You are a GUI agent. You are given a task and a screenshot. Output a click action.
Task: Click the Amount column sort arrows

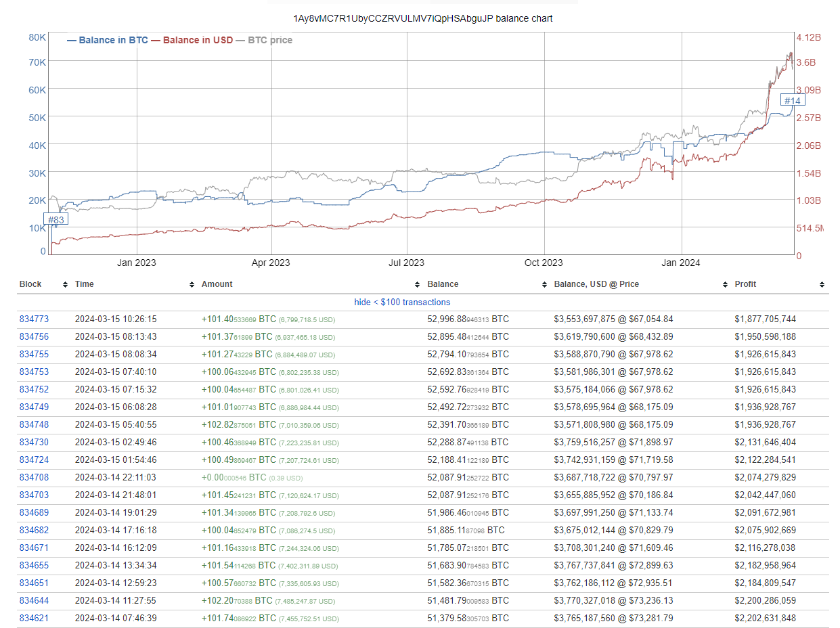418,285
